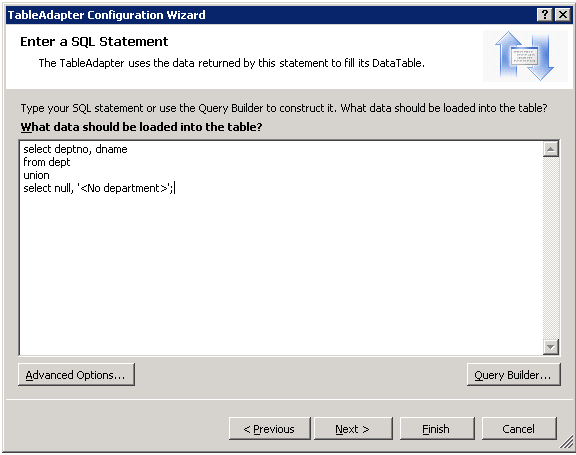This screenshot has height=455, width=576.
Task: Click the 'from dept' line
Action: click(x=47, y=162)
